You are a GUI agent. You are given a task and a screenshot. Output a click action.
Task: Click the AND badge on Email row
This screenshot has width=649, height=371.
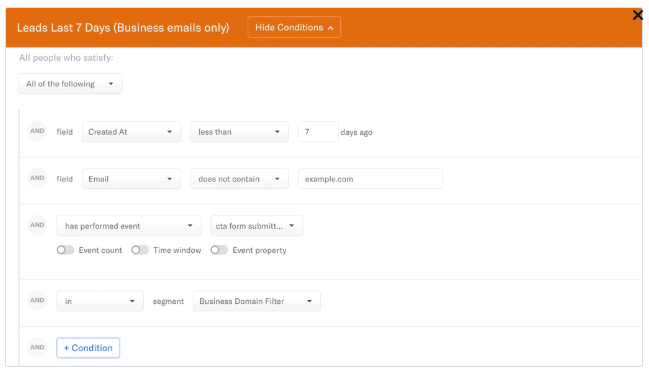37,178
